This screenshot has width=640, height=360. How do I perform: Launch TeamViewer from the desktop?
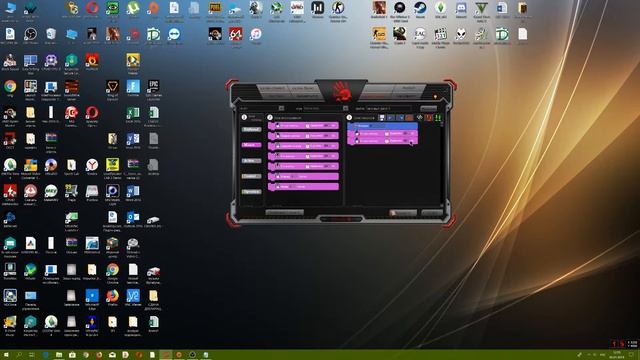[174, 34]
